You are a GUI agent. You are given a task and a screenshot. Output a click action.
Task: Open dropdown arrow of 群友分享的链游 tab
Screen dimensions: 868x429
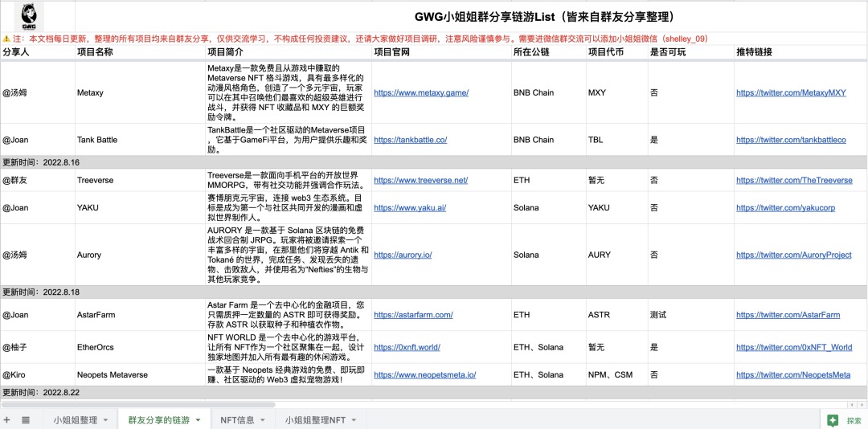[x=198, y=421]
